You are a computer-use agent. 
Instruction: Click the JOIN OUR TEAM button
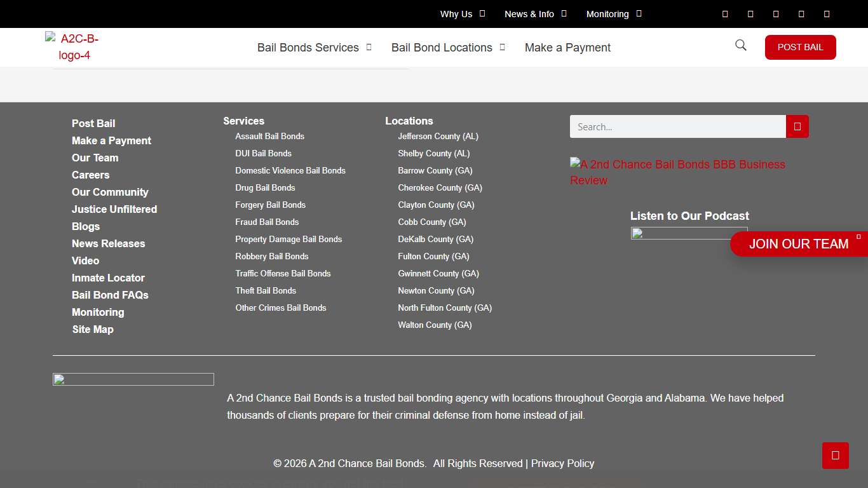click(x=799, y=243)
